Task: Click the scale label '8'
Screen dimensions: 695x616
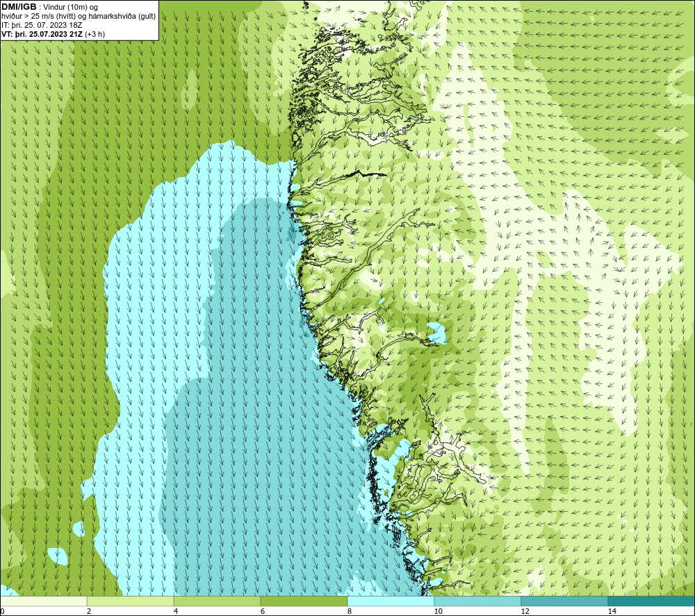Action: click(x=350, y=611)
